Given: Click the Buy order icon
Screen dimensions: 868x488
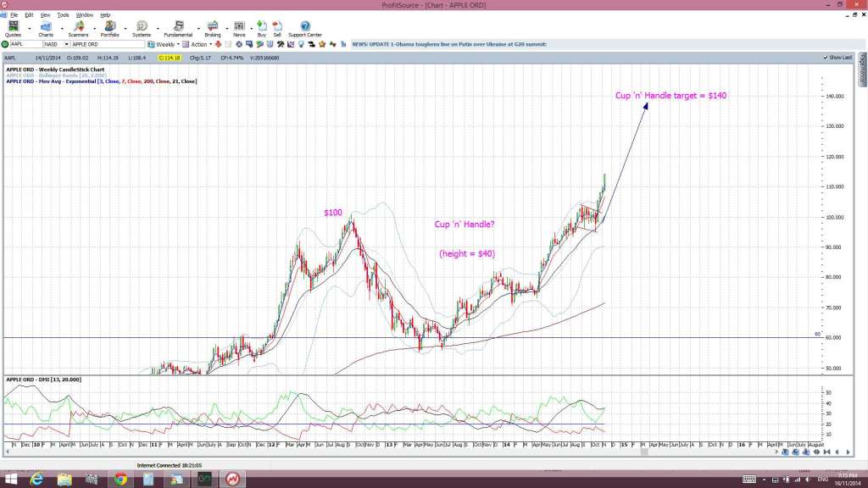Looking at the screenshot, I should tap(262, 29).
